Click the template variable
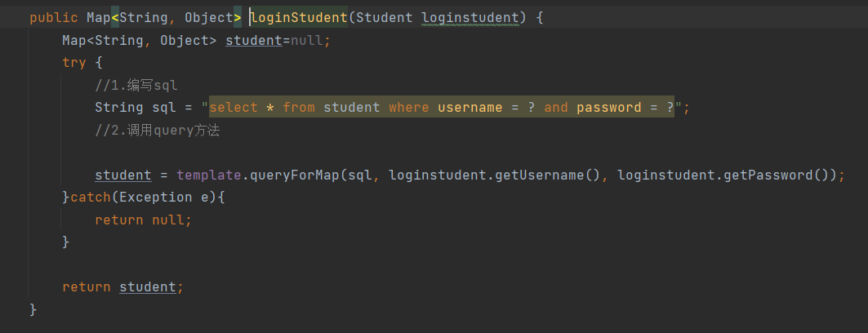The height and width of the screenshot is (333, 868). tap(208, 175)
